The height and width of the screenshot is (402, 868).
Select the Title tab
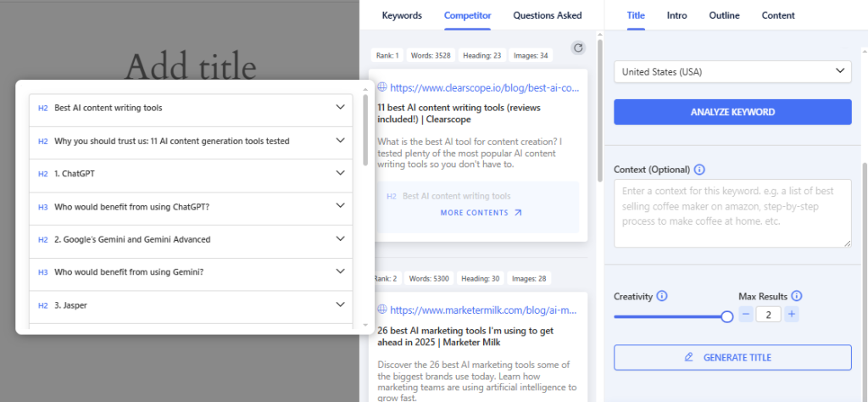636,15
